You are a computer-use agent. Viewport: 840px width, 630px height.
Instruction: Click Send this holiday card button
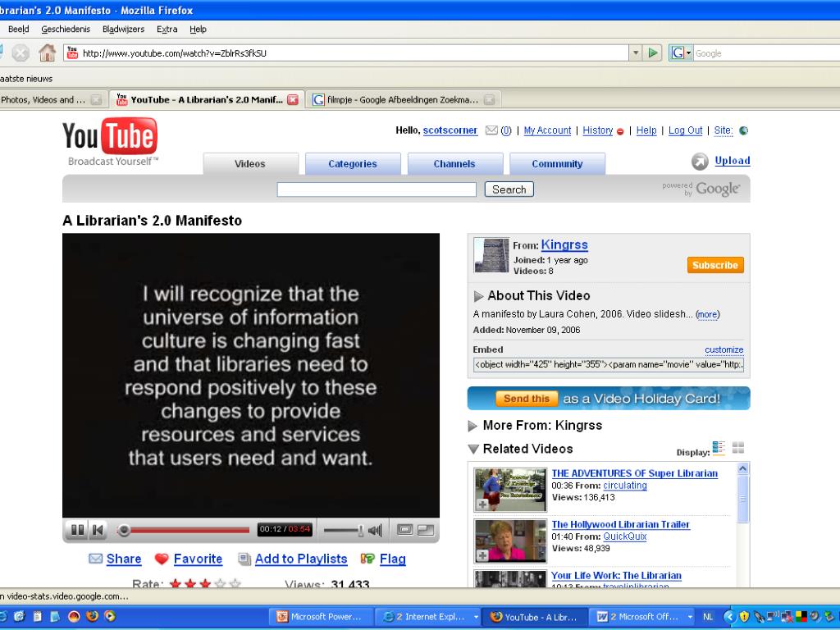[526, 399]
